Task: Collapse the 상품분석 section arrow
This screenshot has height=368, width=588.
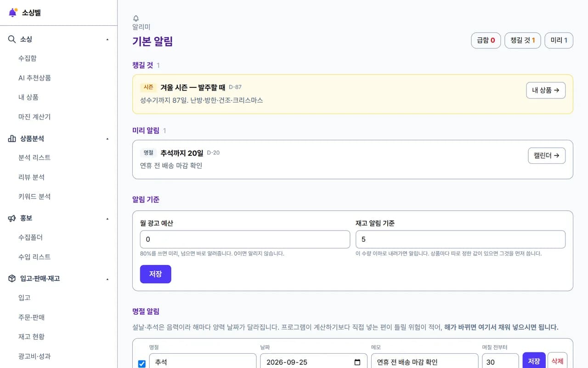Action: 107,138
